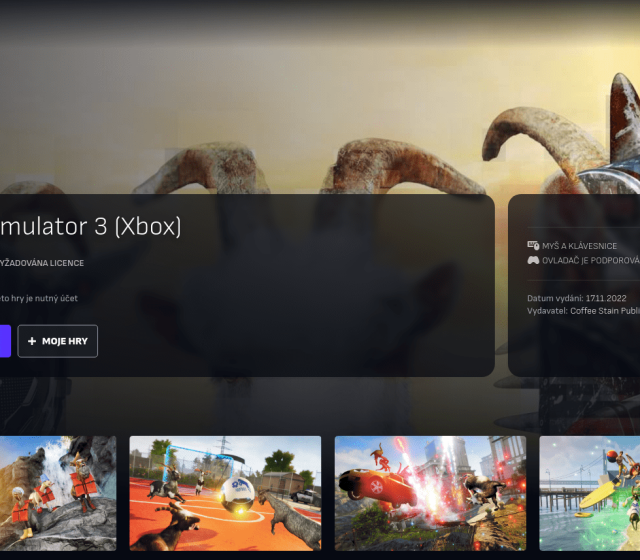Click the keyboard and mouse icon

(533, 246)
